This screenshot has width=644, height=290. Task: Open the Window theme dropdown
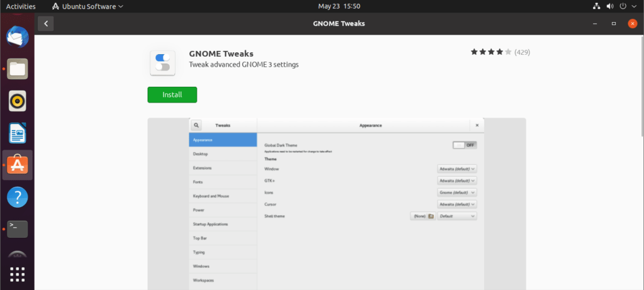coord(457,169)
